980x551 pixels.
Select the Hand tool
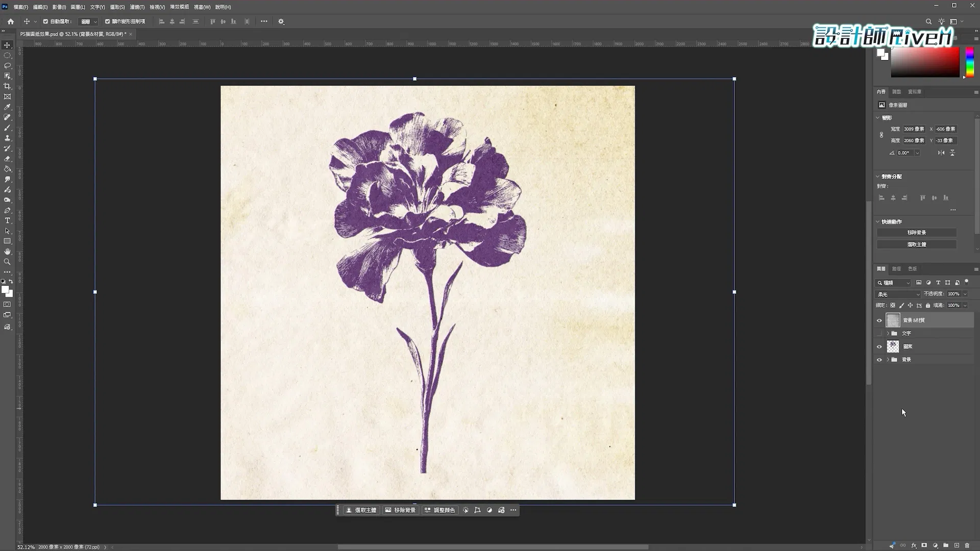coord(7,252)
